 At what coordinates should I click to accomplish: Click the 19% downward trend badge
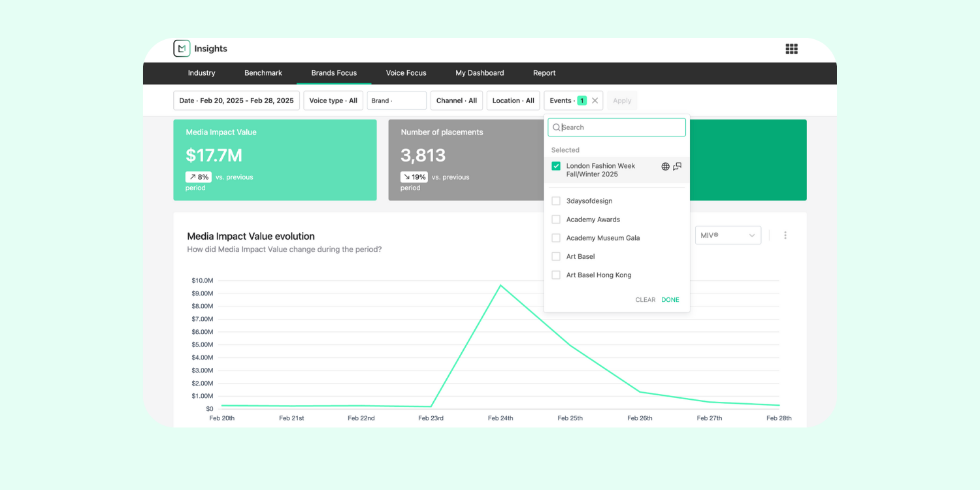point(414,177)
